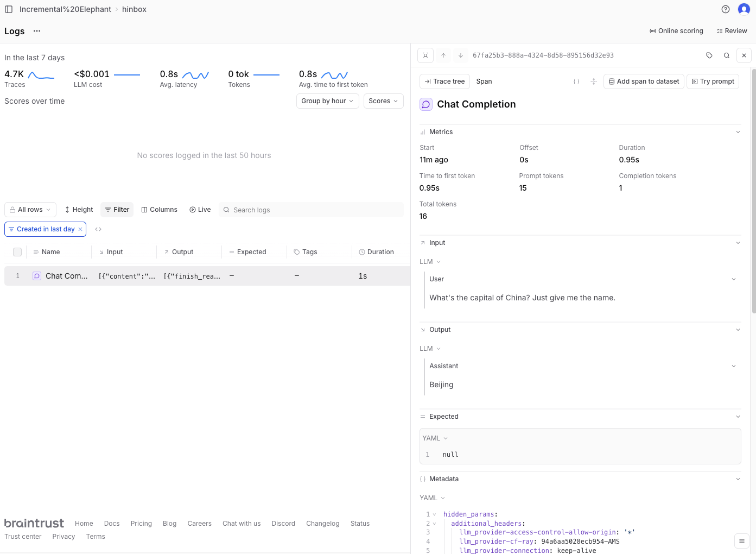Image resolution: width=756 pixels, height=554 pixels.
Task: Go to next trace with down arrow
Action: [x=461, y=55]
